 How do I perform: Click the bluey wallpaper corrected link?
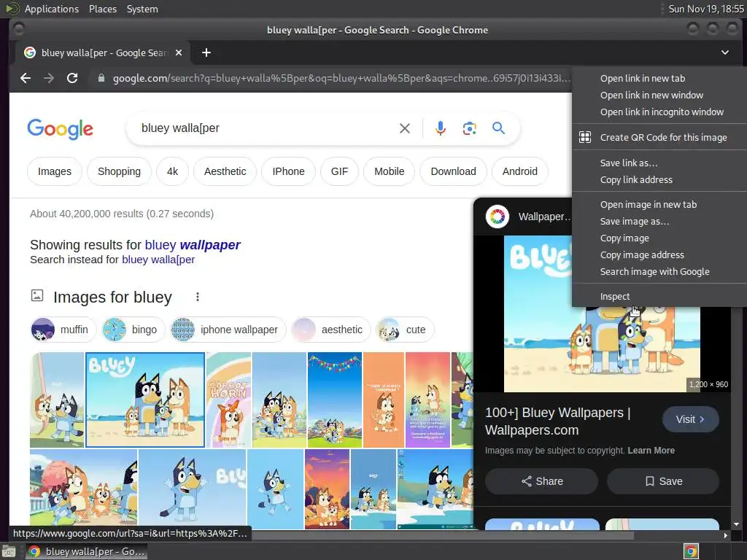pos(193,245)
